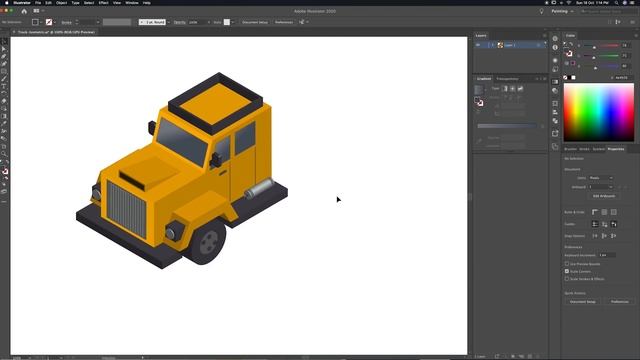
Task: Click the gradient thumbnail preview
Action: click(478, 89)
